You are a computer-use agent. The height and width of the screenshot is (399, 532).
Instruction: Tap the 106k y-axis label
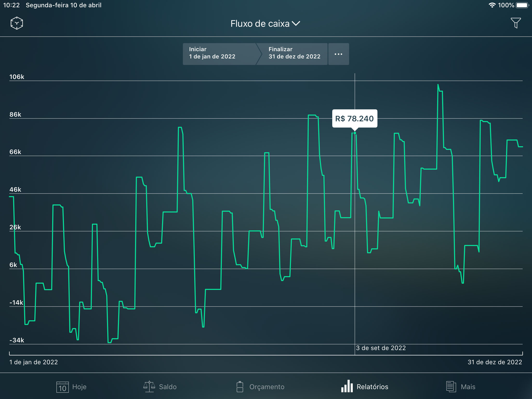click(17, 77)
